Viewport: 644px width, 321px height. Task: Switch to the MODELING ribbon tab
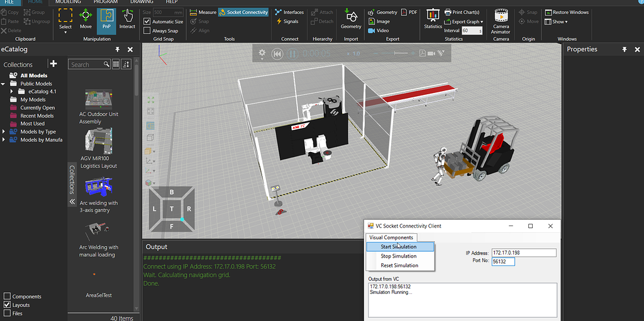pyautogui.click(x=67, y=2)
